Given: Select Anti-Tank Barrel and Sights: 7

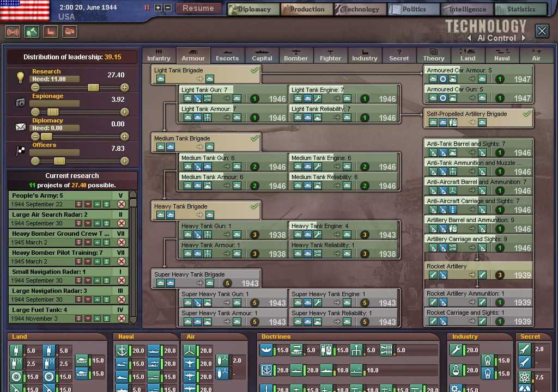Looking at the screenshot, I should tap(478, 148).
